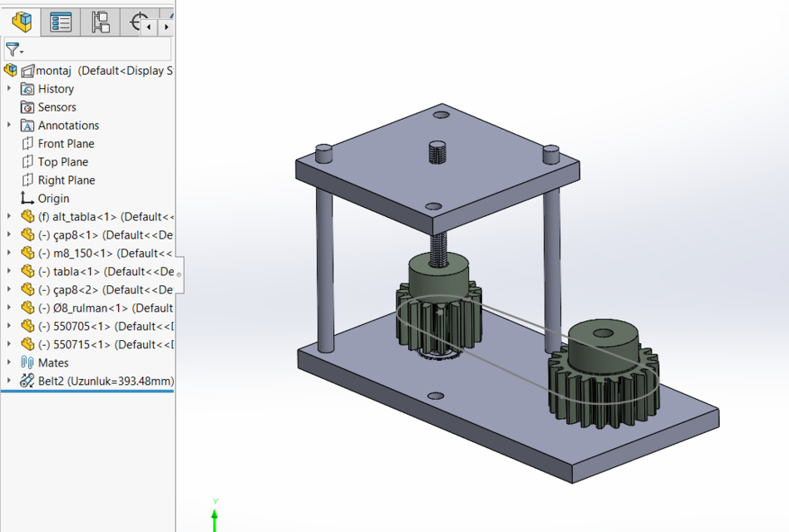Expand the History folder

[8, 89]
